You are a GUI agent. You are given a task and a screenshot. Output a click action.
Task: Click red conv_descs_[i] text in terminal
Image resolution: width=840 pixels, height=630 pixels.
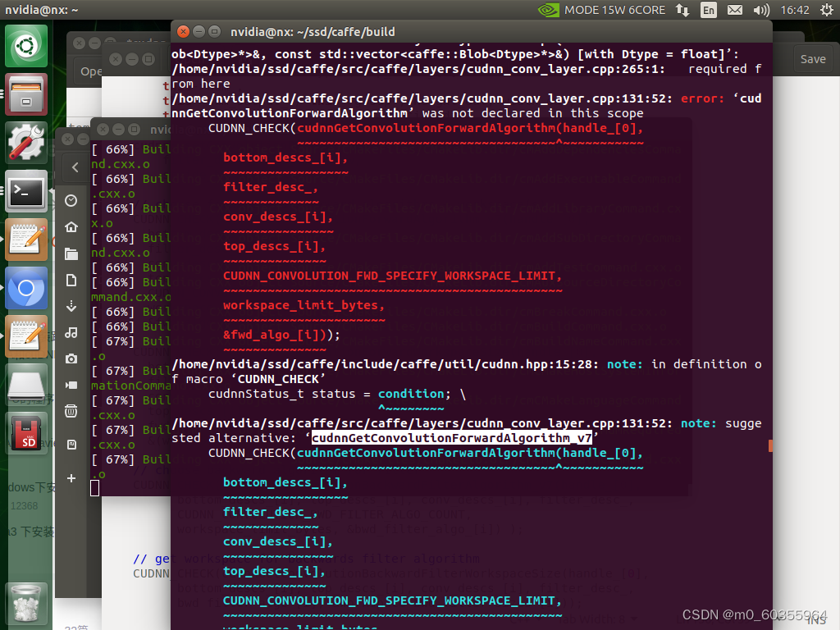pos(278,217)
